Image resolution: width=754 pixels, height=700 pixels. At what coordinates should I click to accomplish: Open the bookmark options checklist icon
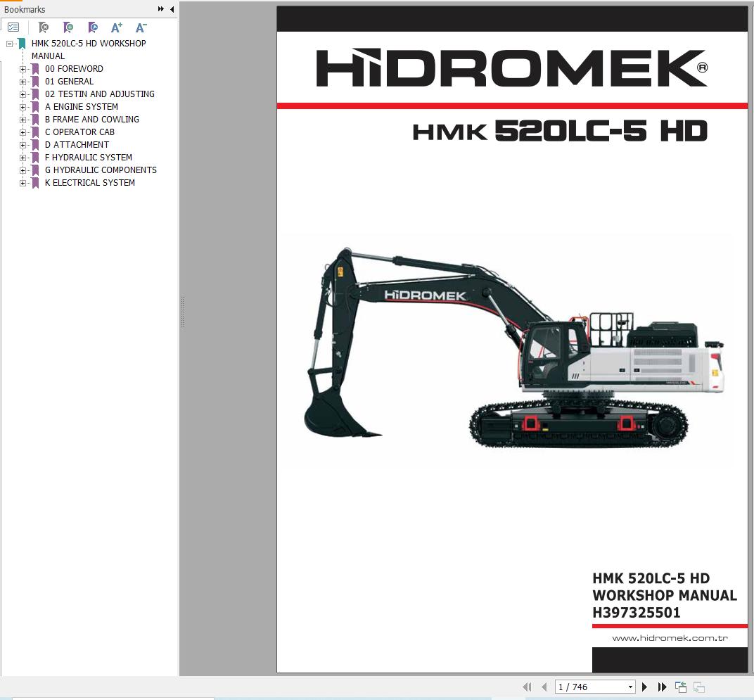13,27
